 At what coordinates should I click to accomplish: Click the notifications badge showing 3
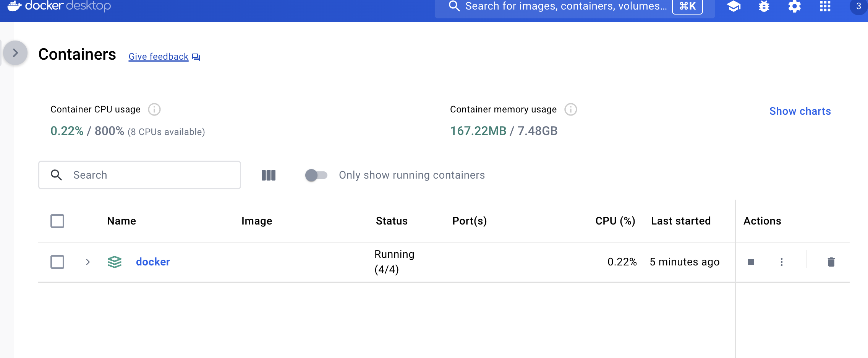pos(858,6)
